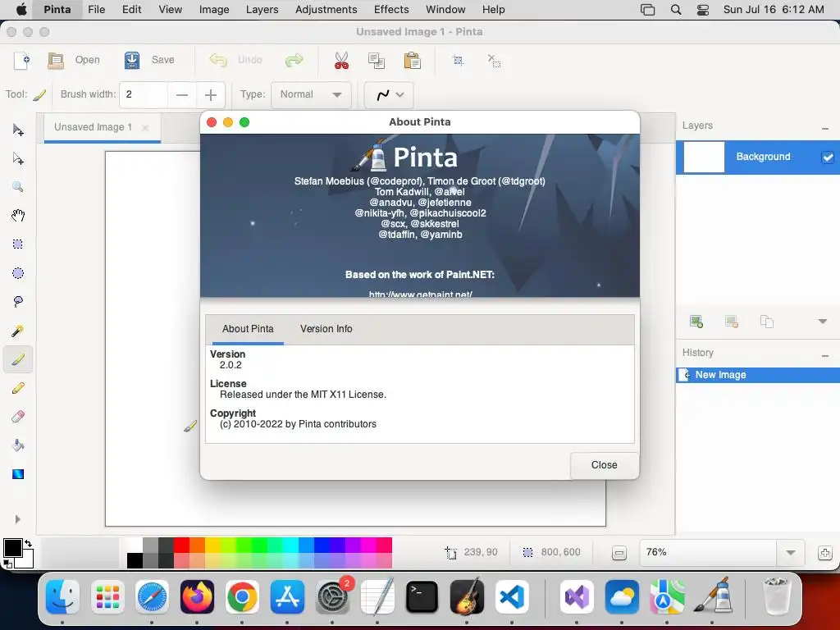Collapse the Layers panel
This screenshot has width=840, height=630.
(x=825, y=129)
